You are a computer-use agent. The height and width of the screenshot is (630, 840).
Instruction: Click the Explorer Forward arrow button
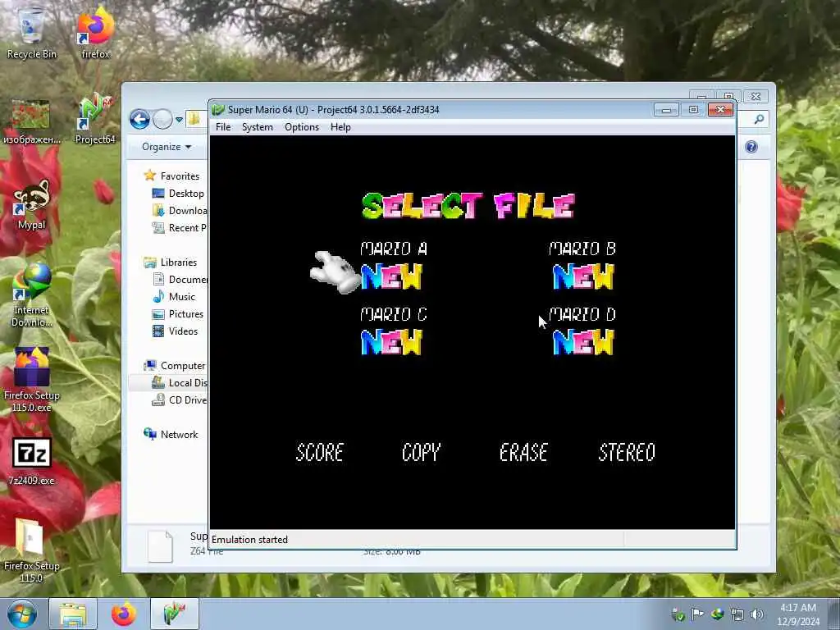pos(163,119)
